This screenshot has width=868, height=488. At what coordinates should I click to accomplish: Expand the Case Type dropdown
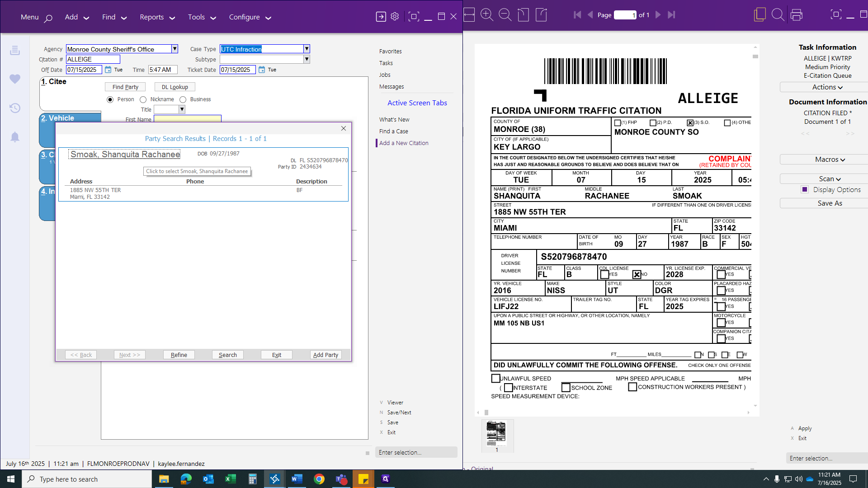(307, 49)
